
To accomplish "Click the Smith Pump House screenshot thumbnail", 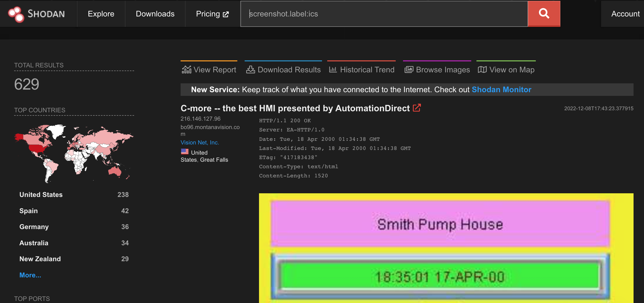I will [x=446, y=248].
